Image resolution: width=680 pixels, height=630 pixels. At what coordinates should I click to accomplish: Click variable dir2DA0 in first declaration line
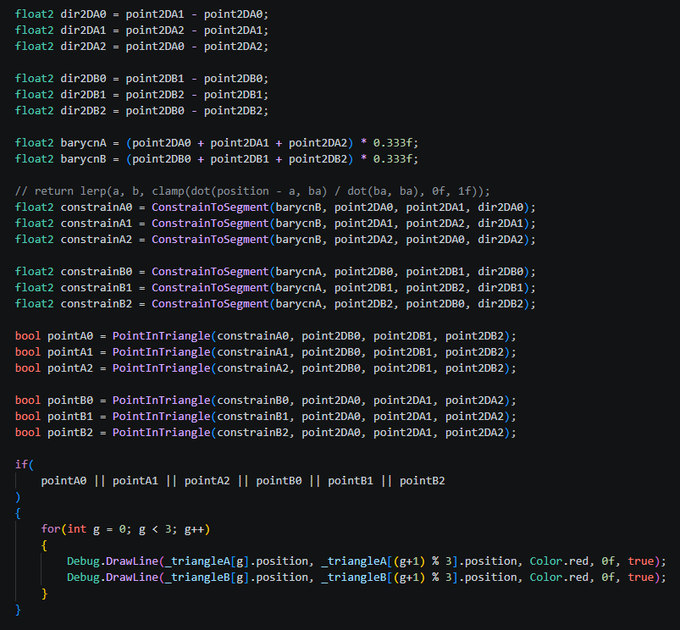[83, 14]
